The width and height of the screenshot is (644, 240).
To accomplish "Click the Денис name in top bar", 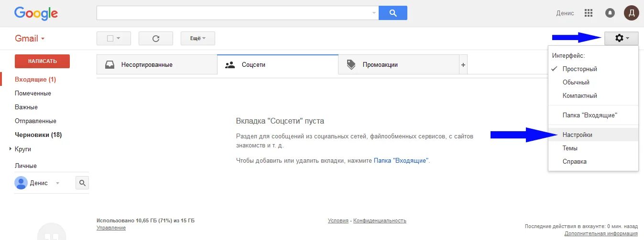I will click(565, 13).
